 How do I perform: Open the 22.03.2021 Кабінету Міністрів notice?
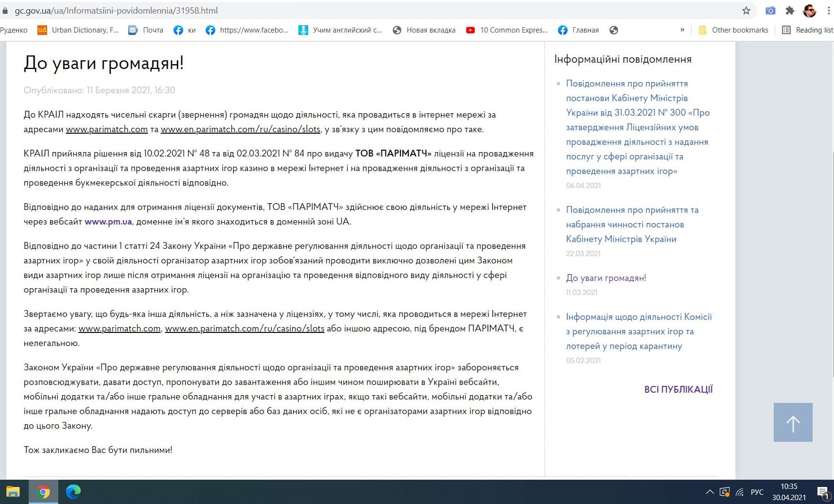(632, 225)
